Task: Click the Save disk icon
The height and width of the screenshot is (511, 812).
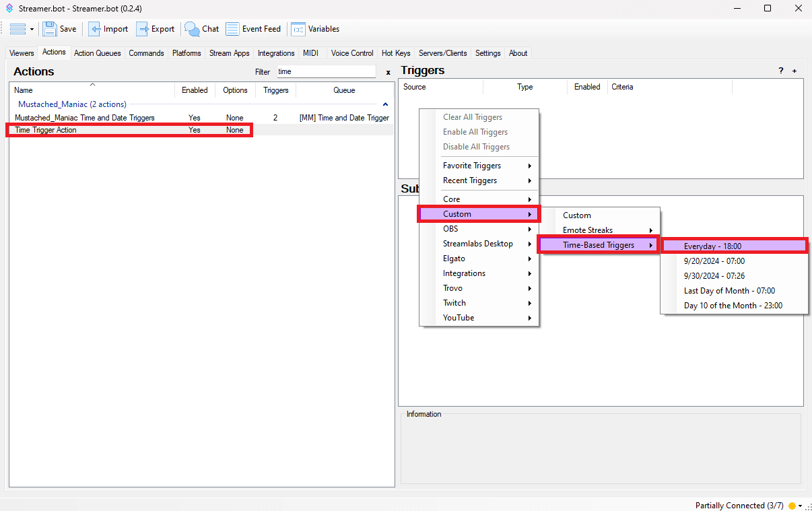Action: 50,29
